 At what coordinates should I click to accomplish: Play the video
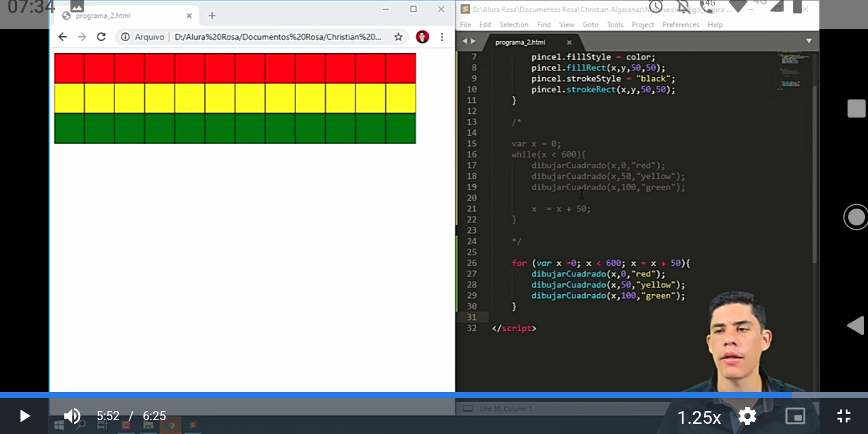(x=25, y=416)
